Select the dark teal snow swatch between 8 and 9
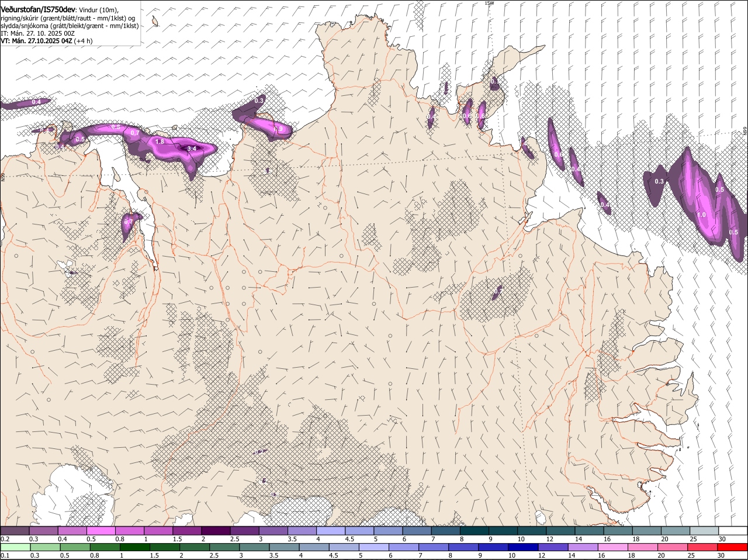This screenshot has width=748, height=560. (474, 530)
